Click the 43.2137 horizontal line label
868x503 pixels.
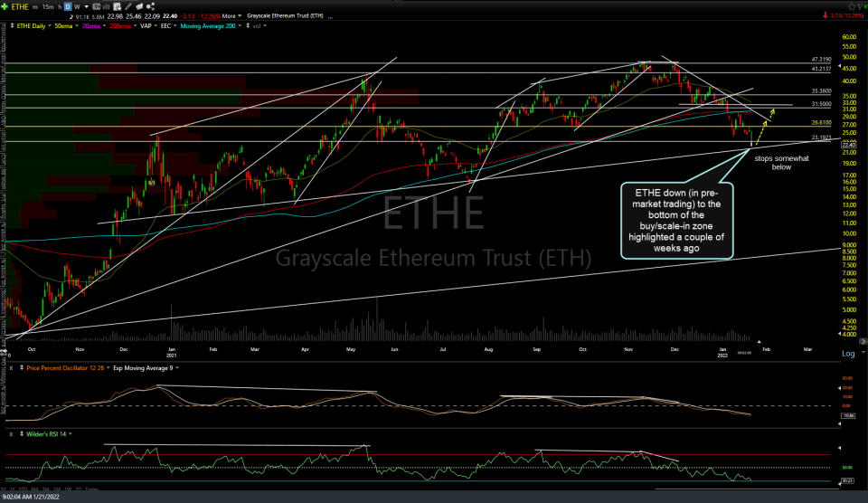tap(822, 69)
